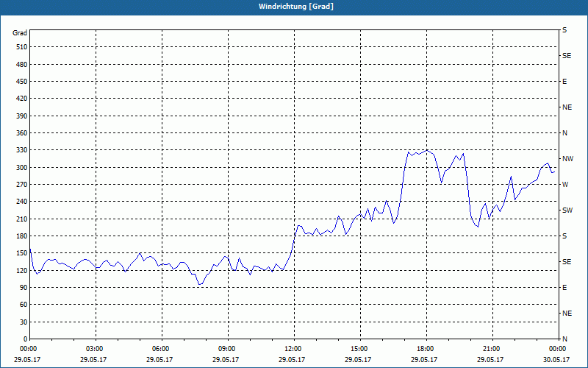This screenshot has width=588, height=368.
Task: Select the 150 degree axis label
Action: pos(22,253)
